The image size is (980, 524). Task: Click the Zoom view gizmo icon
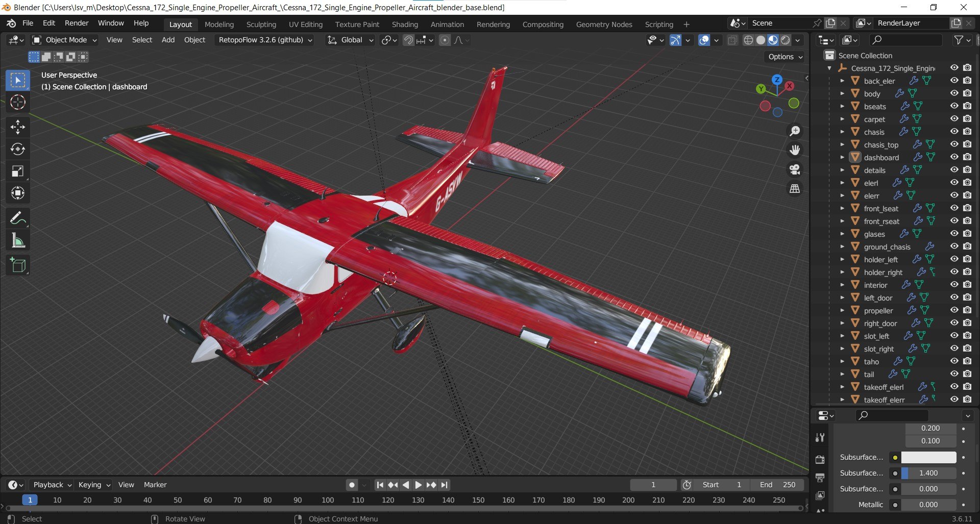795,131
